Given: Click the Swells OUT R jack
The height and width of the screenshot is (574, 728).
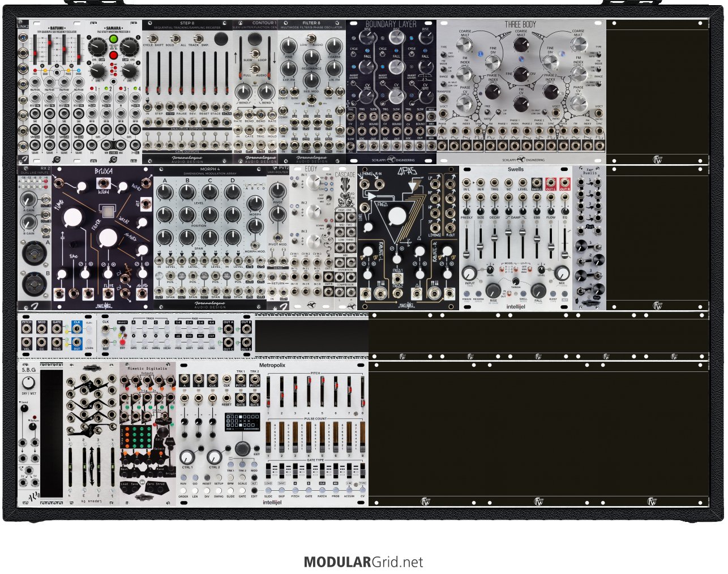Looking at the screenshot, I should click(564, 182).
